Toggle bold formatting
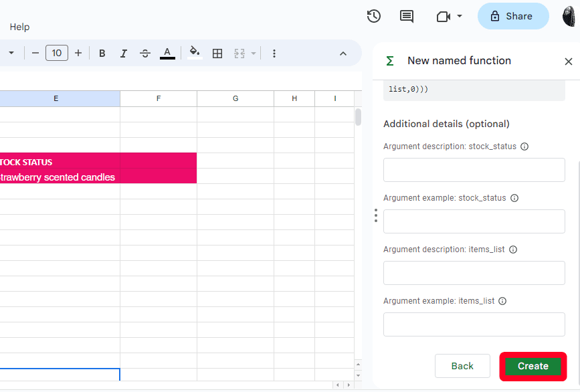Screen dimensions: 580x392 (x=102, y=54)
